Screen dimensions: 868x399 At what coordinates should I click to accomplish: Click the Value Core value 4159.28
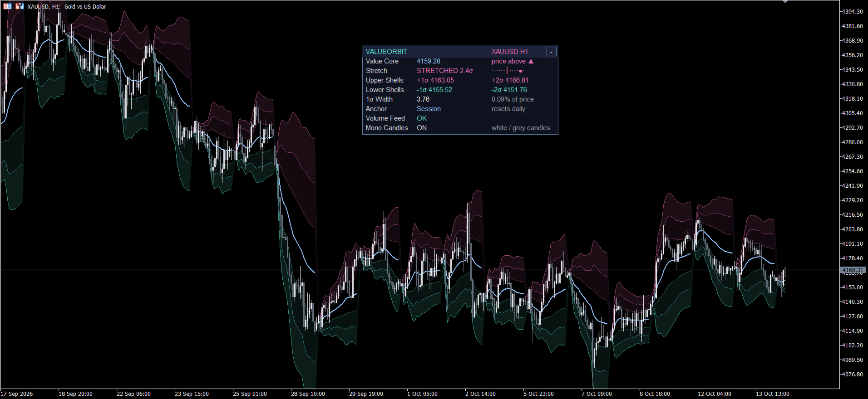point(429,61)
